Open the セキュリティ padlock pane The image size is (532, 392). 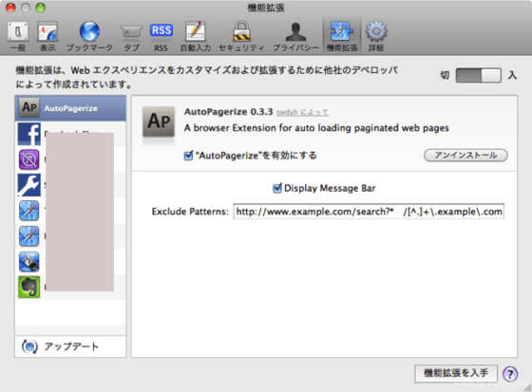click(241, 36)
